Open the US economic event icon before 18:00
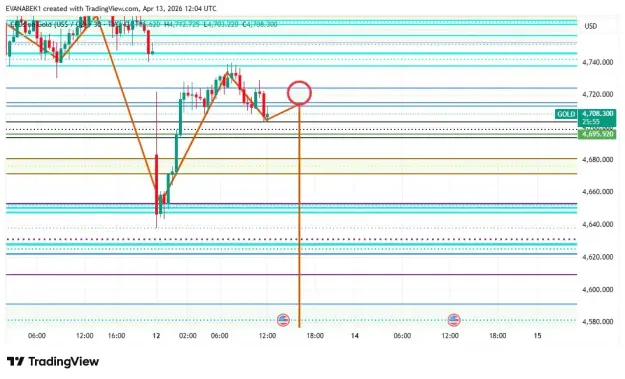625x379 pixels. (283, 320)
